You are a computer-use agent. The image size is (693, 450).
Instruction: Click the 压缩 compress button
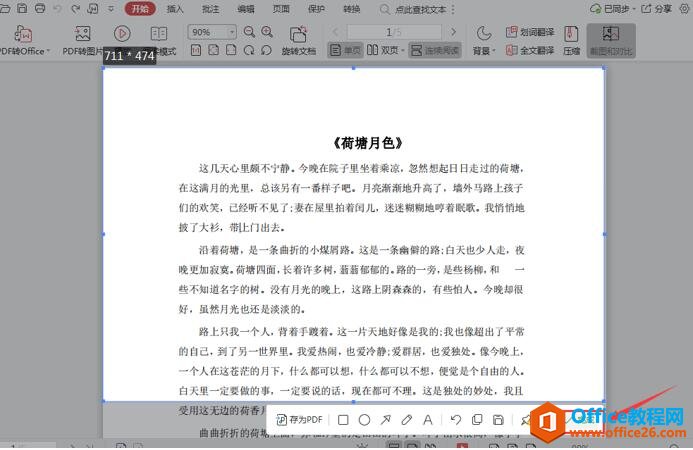571,41
